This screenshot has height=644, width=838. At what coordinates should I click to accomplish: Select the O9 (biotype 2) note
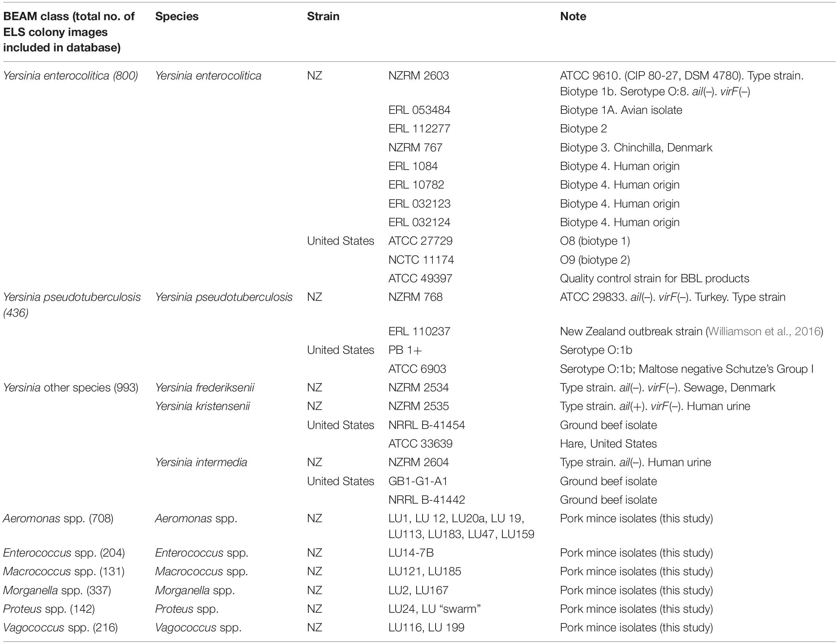(595, 260)
